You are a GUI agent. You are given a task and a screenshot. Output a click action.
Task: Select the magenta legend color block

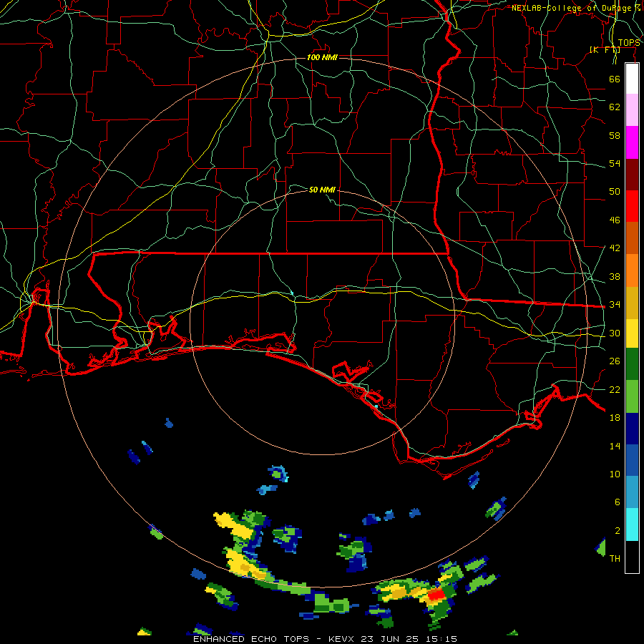point(632,142)
